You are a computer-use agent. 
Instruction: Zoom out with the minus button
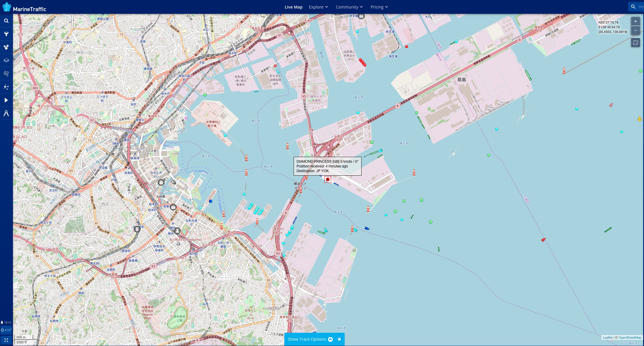point(635,30)
